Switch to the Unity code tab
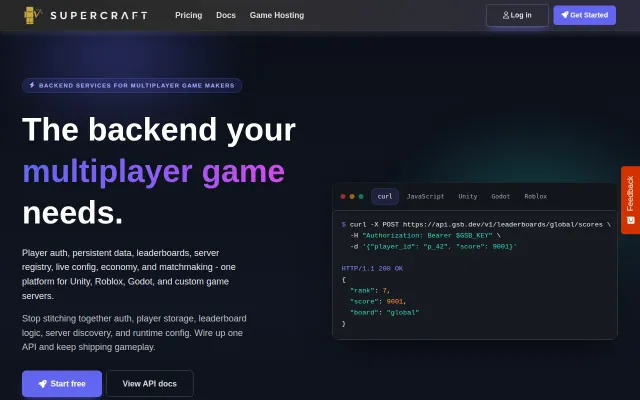Image resolution: width=640 pixels, height=400 pixels. point(468,196)
